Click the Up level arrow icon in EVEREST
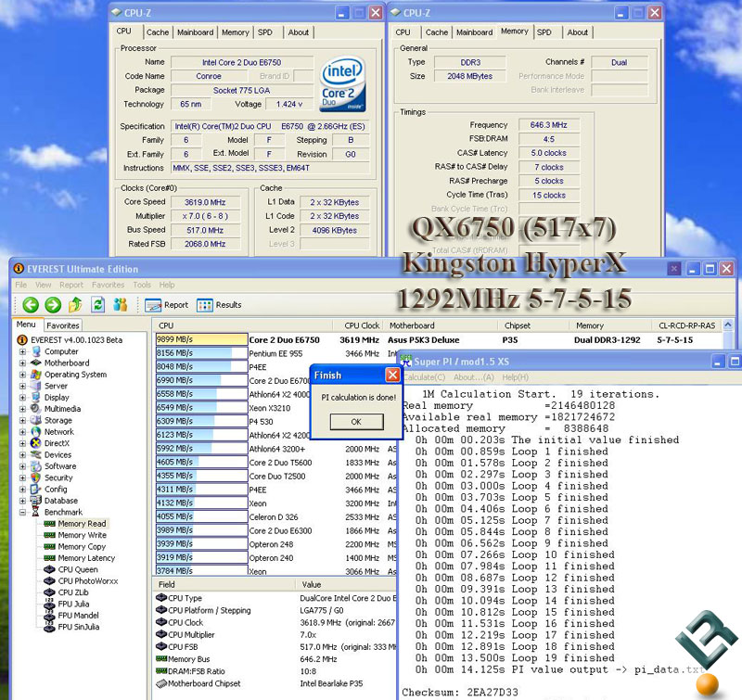742x700 pixels. click(x=75, y=305)
